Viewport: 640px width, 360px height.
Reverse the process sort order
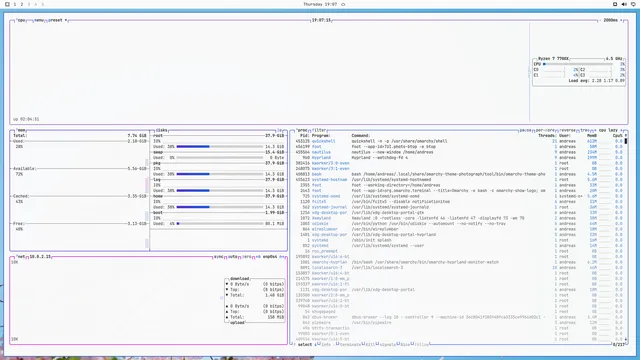point(567,130)
